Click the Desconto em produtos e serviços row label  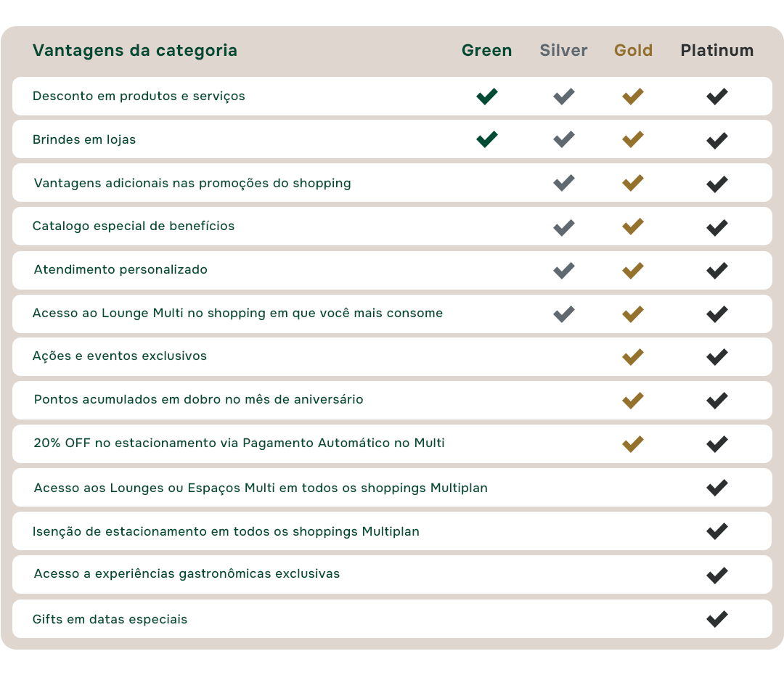tap(139, 97)
